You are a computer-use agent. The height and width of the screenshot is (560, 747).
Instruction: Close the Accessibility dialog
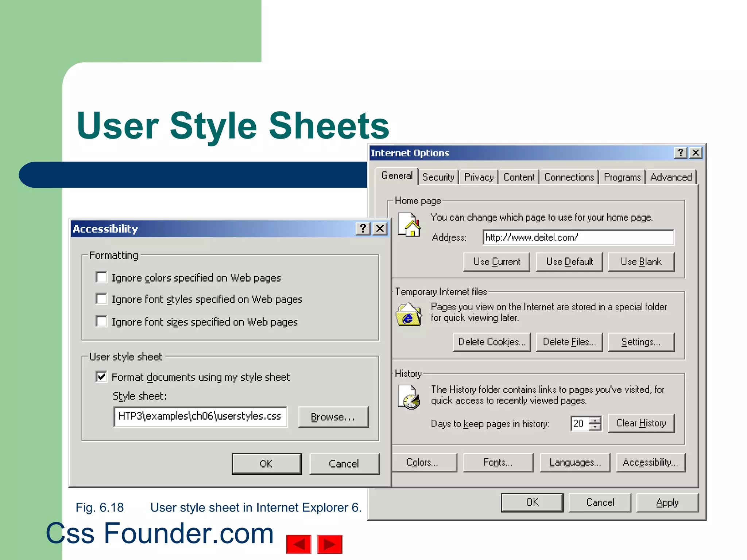point(380,229)
